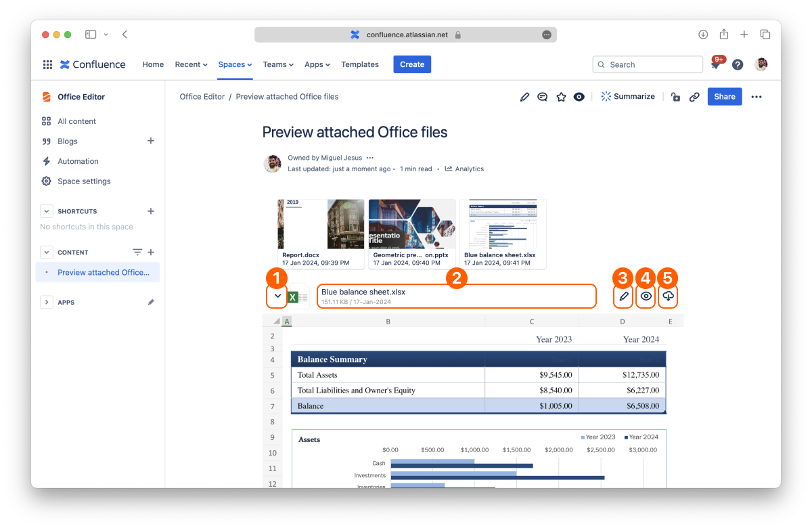Screen dimensions: 812x528
Task: Download Blue balance sheet.xlsx
Action: (x=668, y=296)
